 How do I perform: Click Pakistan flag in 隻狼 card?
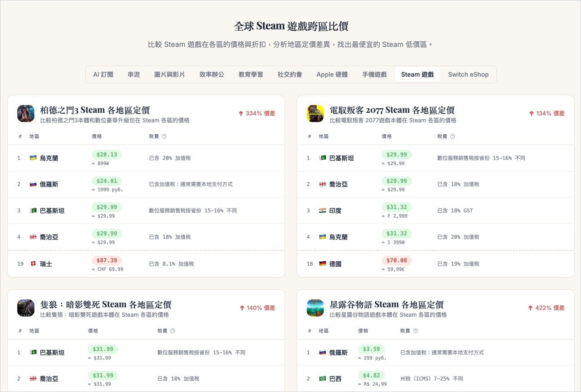coord(33,352)
